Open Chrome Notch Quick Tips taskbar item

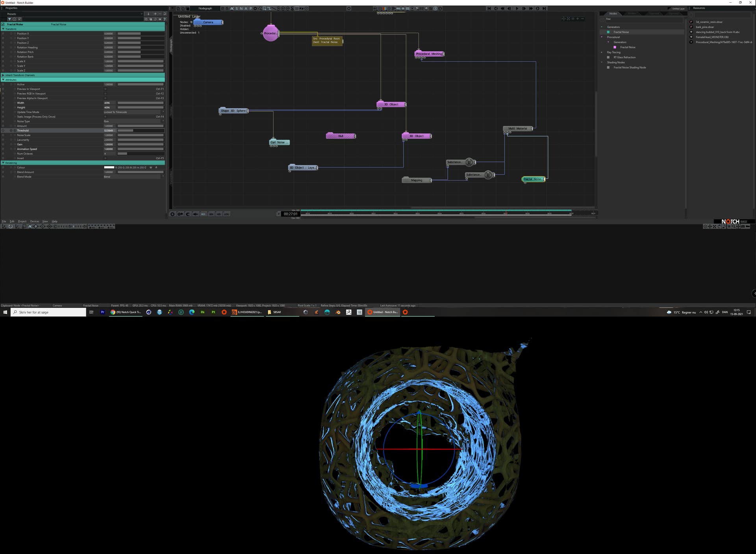126,312
